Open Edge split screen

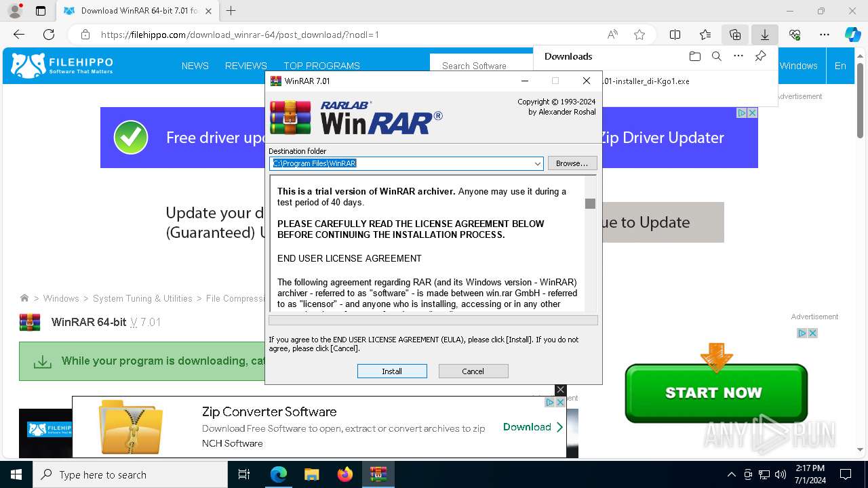pos(675,35)
